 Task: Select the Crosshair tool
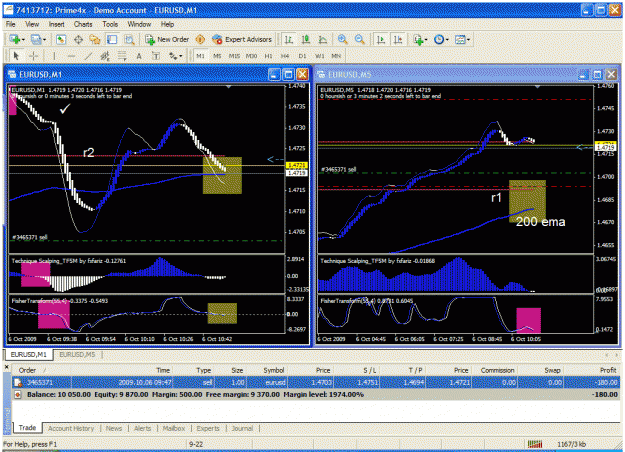pyautogui.click(x=33, y=56)
